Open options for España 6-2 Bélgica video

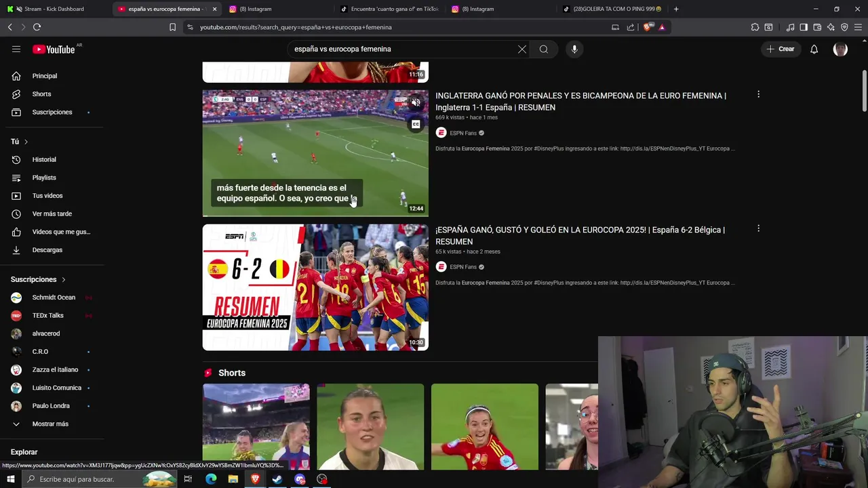[758, 228]
